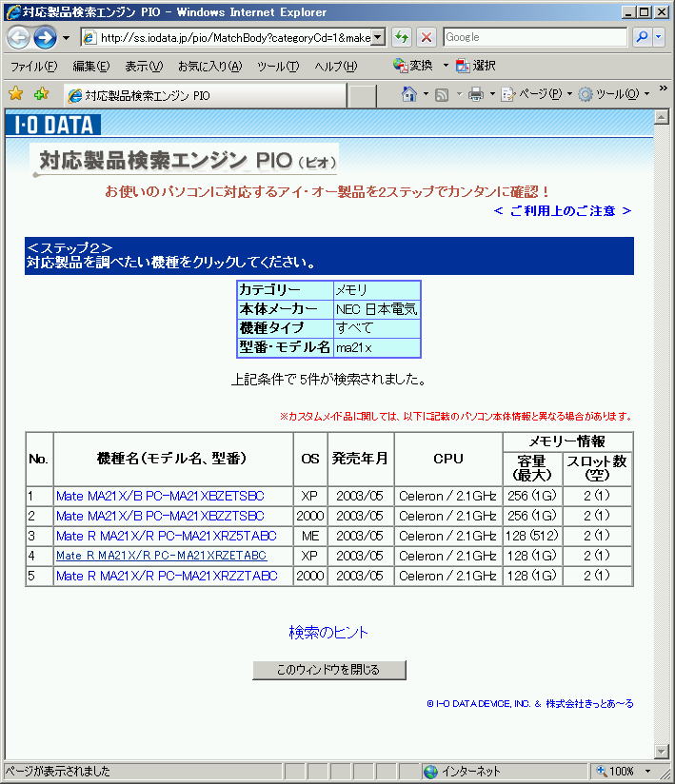
Task: Open the search provider dropdown arrow
Action: (659, 37)
